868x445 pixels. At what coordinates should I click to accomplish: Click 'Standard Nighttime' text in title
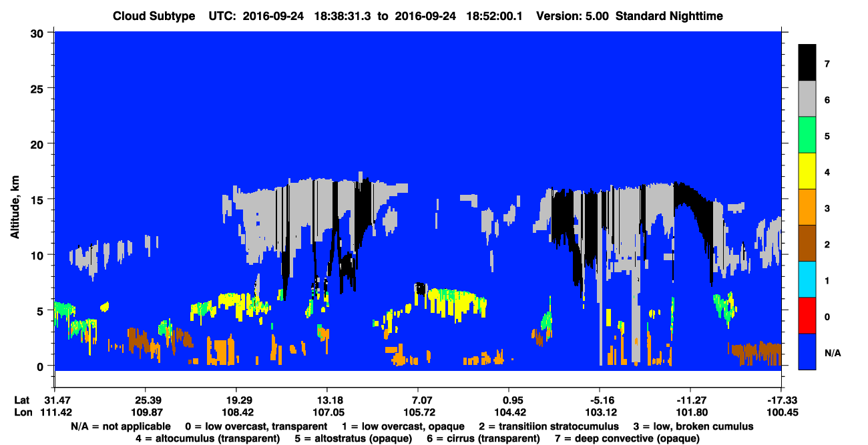coord(670,16)
